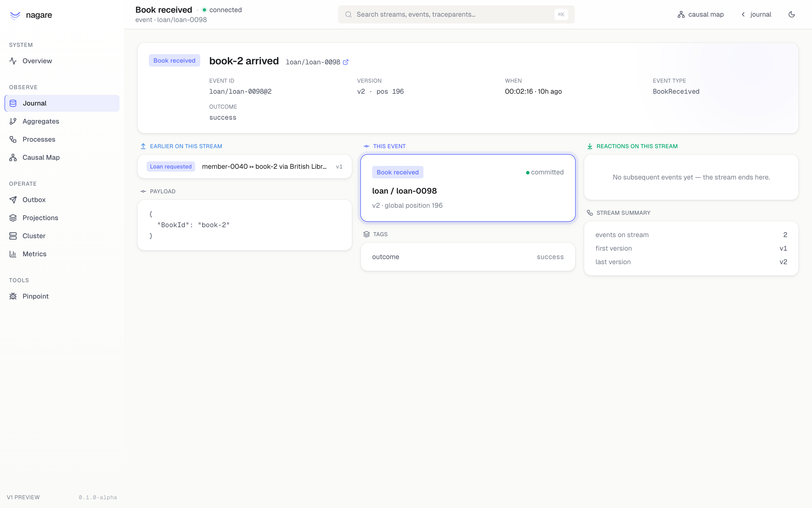
Task: Click the loan/loan-0098 stream link text
Action: [x=313, y=62]
